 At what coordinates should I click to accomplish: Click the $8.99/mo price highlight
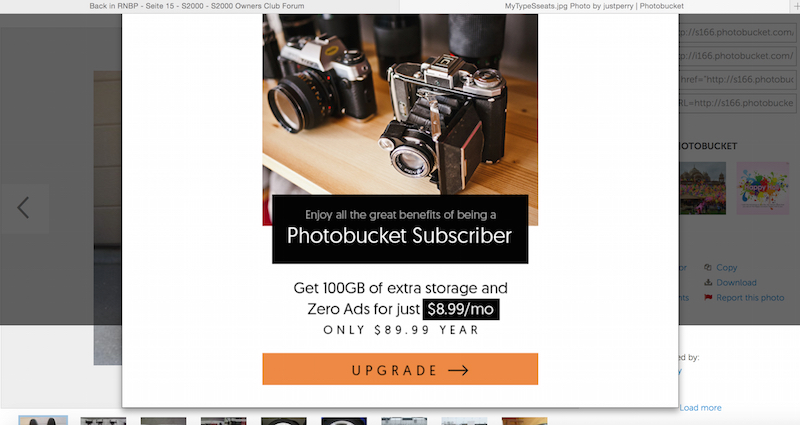(461, 309)
